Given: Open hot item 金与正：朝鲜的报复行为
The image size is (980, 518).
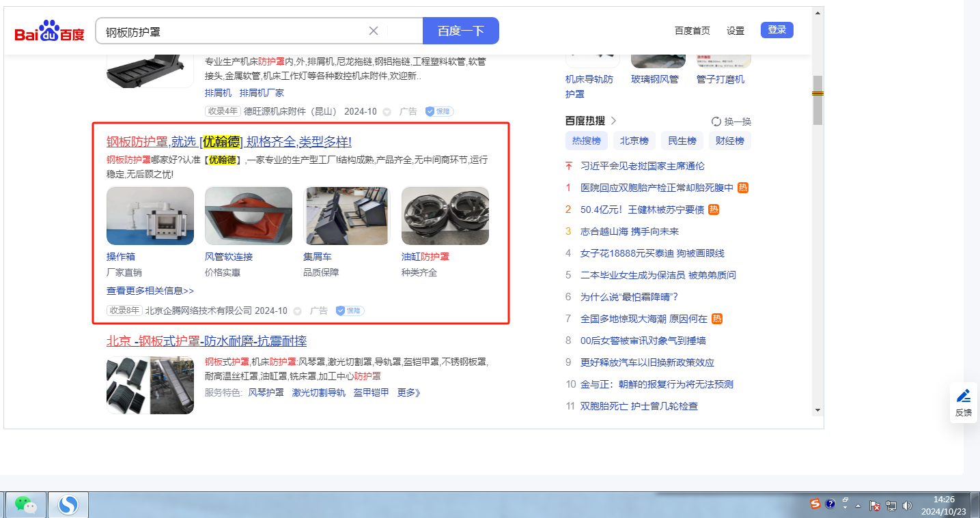Looking at the screenshot, I should (x=657, y=384).
